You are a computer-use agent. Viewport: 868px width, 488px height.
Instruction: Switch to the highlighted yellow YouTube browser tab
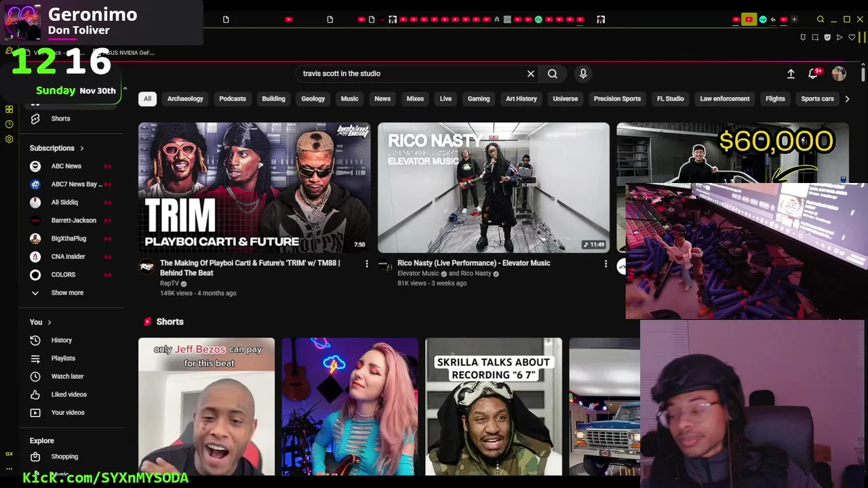click(x=749, y=20)
